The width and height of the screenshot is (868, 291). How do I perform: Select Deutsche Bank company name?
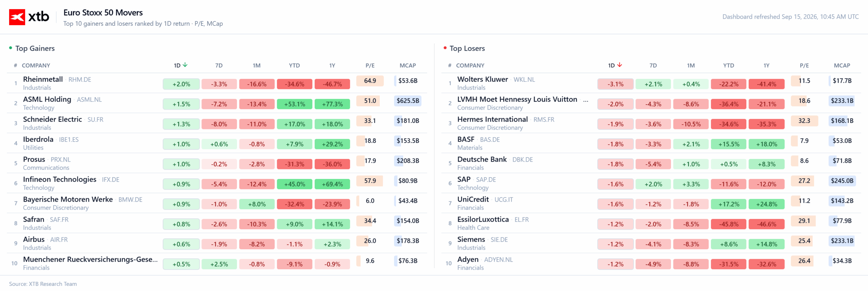[x=482, y=159]
